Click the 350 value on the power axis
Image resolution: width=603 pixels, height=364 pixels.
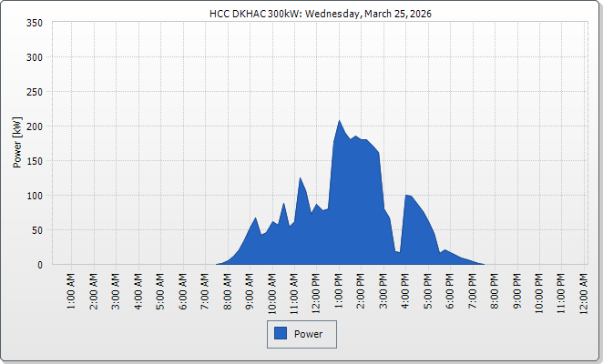pyautogui.click(x=34, y=23)
